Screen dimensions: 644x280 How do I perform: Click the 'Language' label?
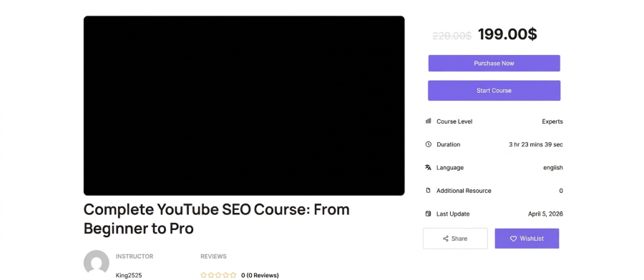coord(450,168)
